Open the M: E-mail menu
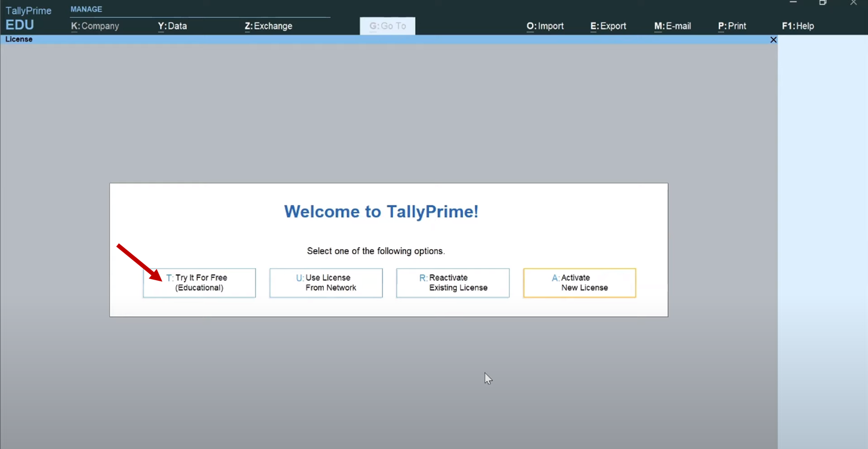 pyautogui.click(x=673, y=26)
